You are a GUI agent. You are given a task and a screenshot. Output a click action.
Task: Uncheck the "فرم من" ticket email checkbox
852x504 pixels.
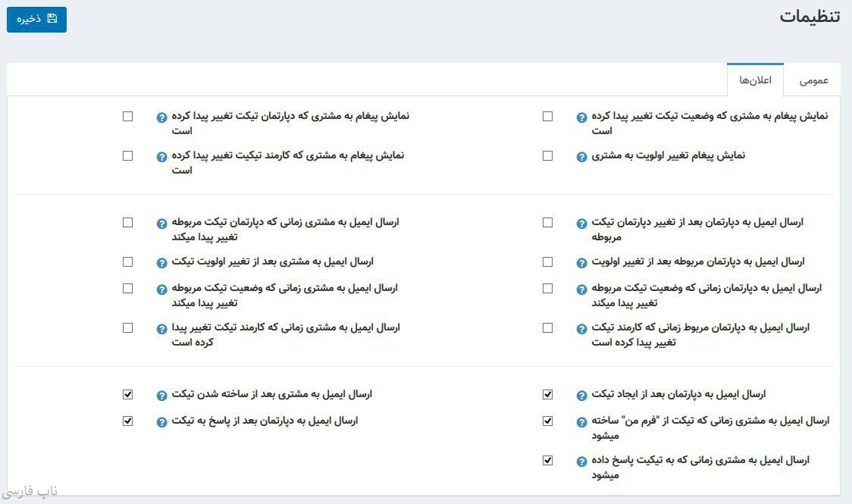[547, 421]
